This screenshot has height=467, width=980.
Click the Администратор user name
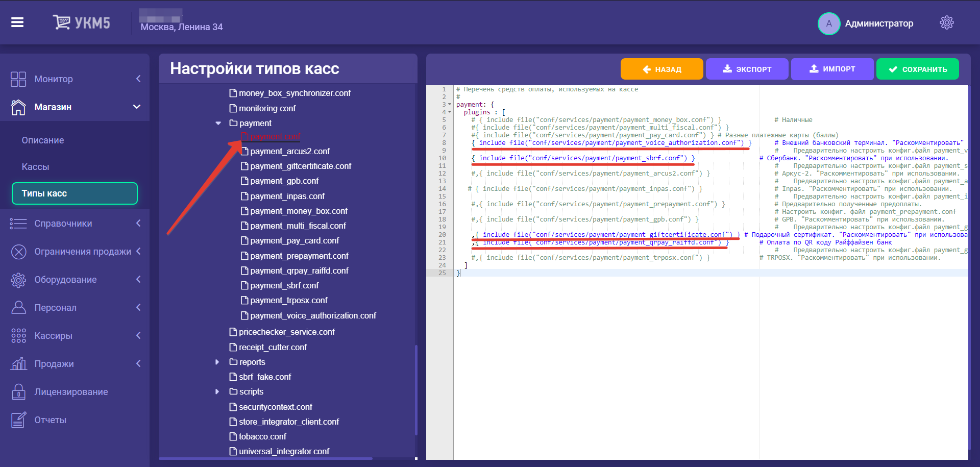pyautogui.click(x=879, y=23)
